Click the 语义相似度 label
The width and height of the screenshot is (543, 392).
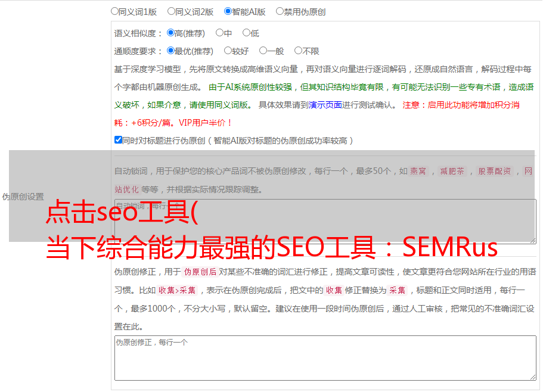pos(138,33)
